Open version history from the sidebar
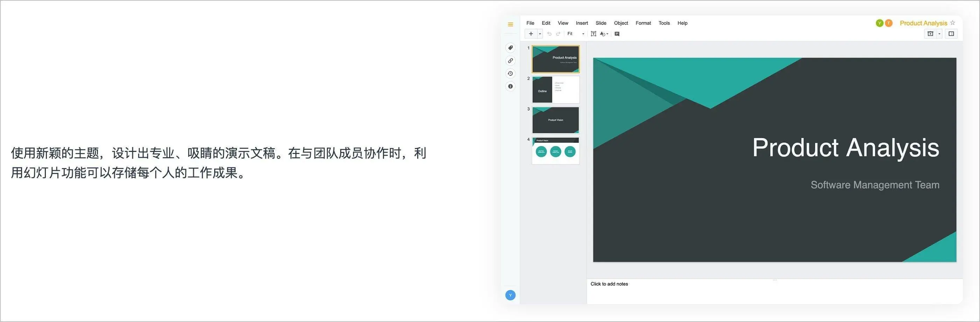The width and height of the screenshot is (980, 322). point(510,73)
